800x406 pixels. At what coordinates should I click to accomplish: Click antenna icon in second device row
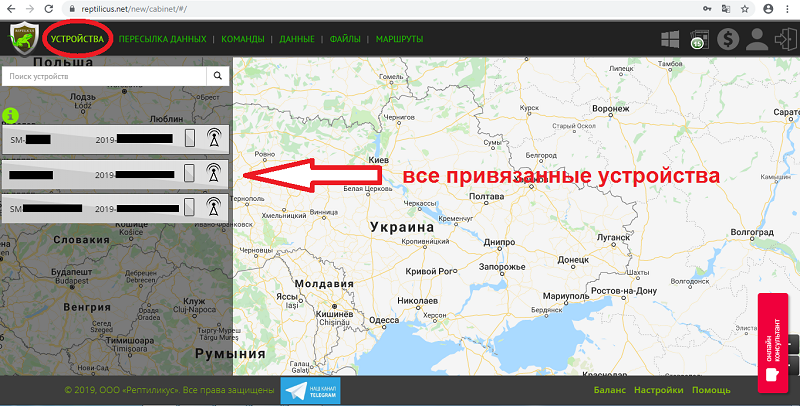[x=214, y=172]
